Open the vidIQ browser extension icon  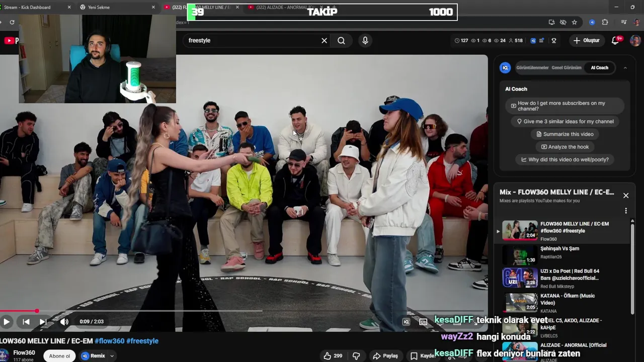(x=592, y=22)
